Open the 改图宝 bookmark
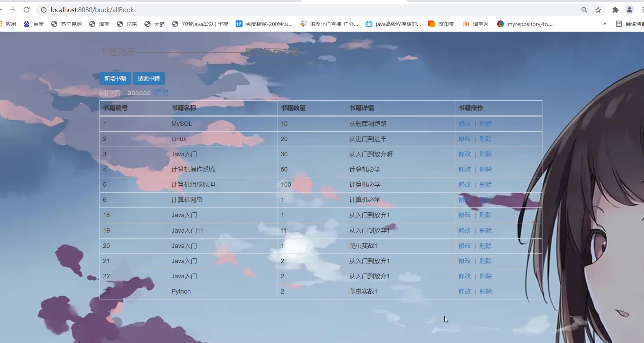This screenshot has height=343, width=644. pyautogui.click(x=441, y=24)
